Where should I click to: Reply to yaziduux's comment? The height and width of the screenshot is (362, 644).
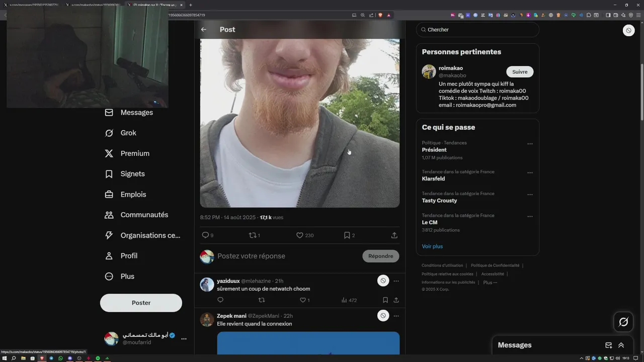(220, 300)
